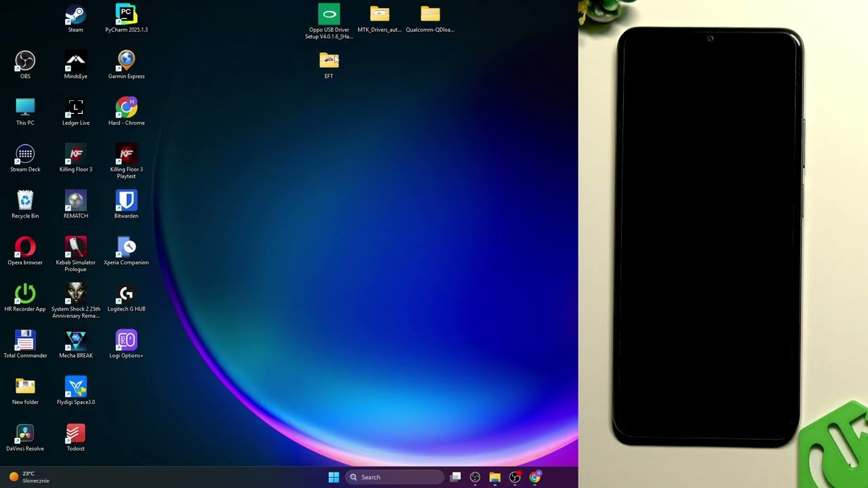The width and height of the screenshot is (868, 488).
Task: Select the Qualcomm-QDloader folder
Action: 430,19
